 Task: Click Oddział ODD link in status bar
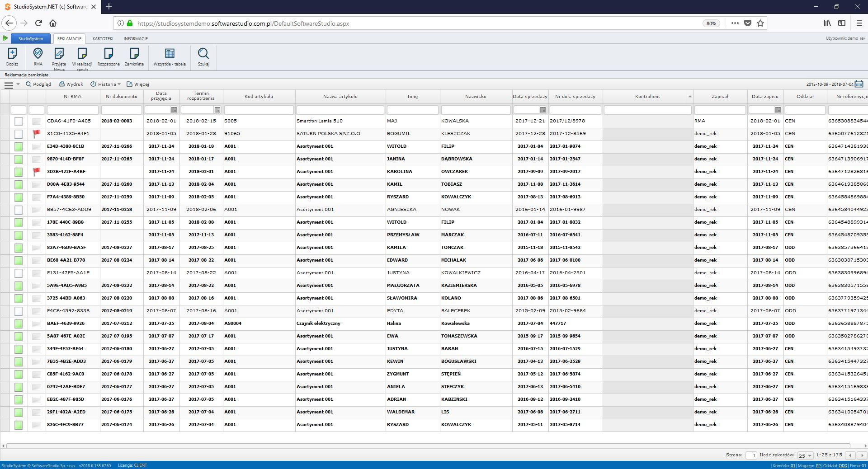pos(843,466)
